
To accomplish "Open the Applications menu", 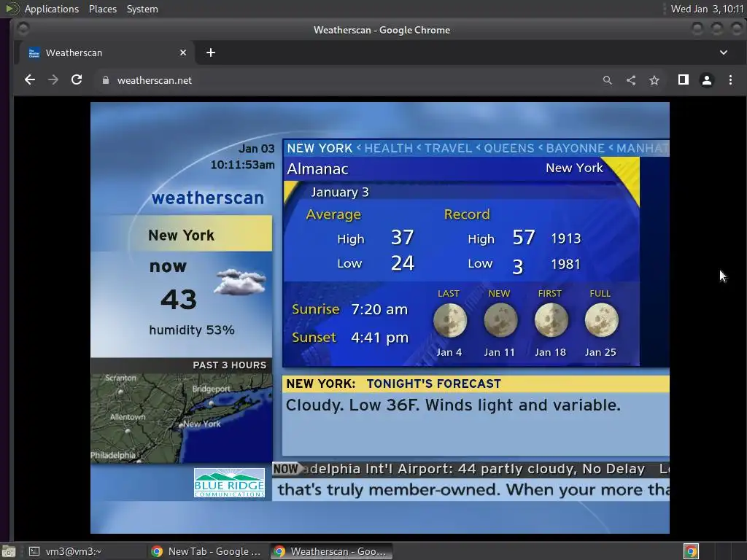I will (x=52, y=9).
